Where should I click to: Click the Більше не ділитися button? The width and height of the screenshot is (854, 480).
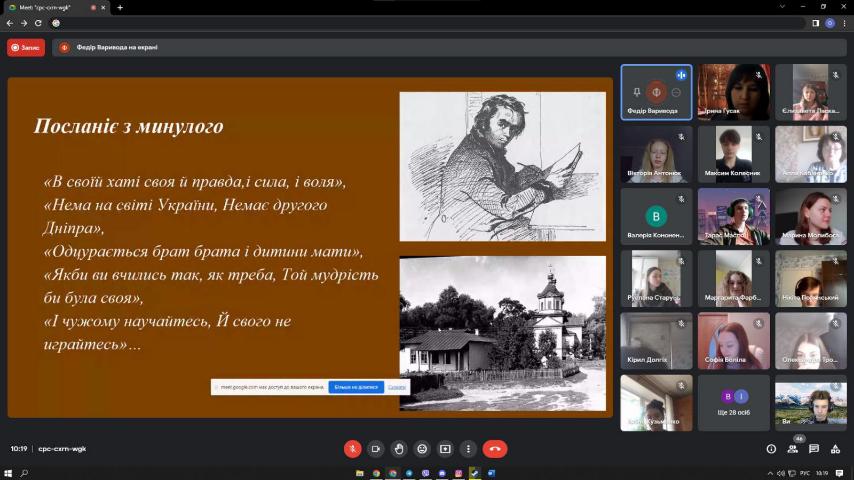356,387
